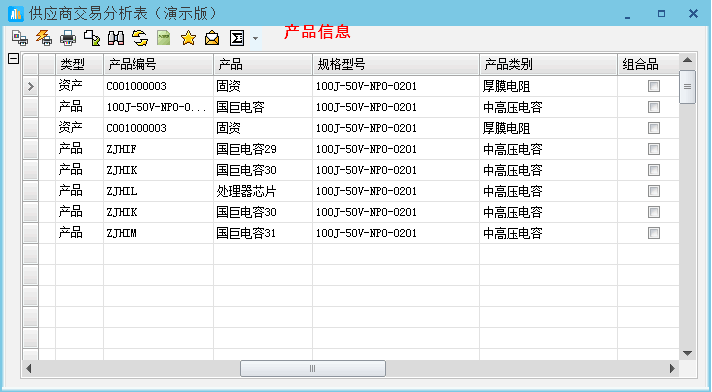This screenshot has width=712, height=392.
Task: Click the application icon in title bar
Action: point(16,14)
